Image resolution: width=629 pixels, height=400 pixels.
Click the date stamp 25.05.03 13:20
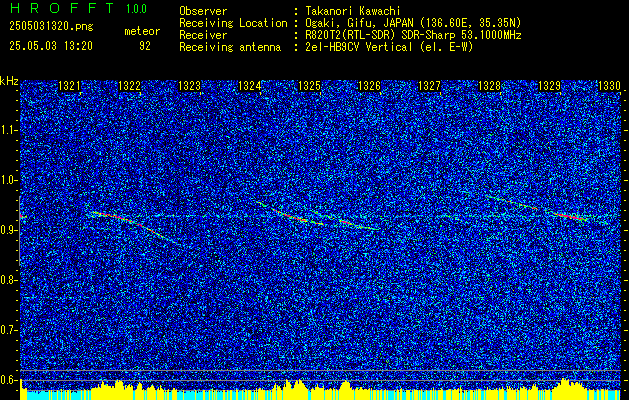(51, 46)
